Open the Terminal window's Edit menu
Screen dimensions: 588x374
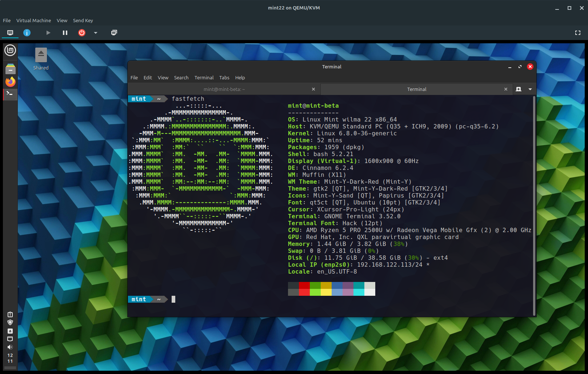pyautogui.click(x=148, y=77)
